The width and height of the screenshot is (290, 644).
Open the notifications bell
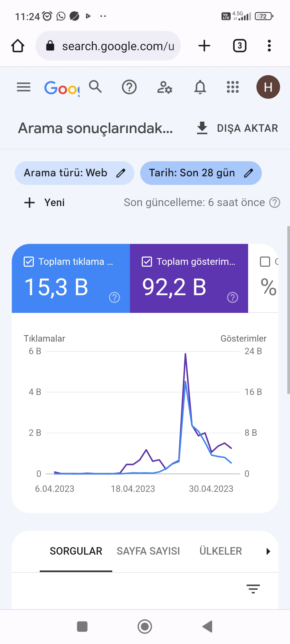coord(200,87)
